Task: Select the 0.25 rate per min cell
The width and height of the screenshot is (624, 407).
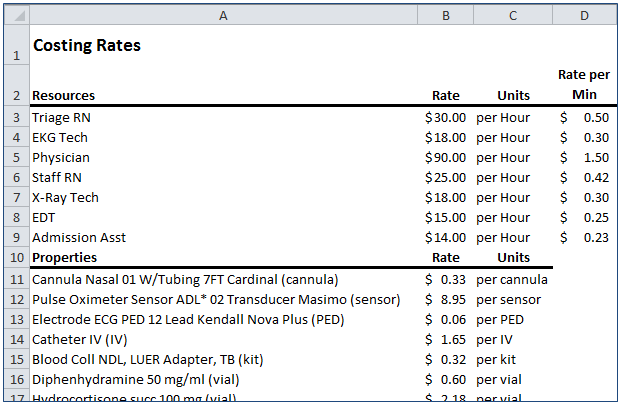Action: [585, 217]
